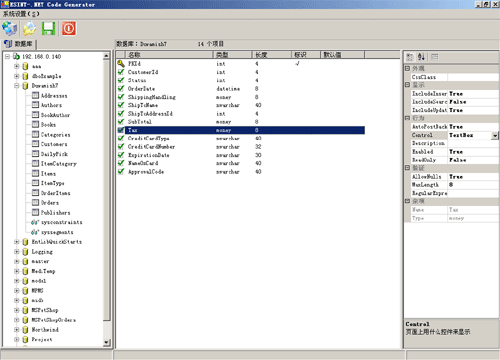Select the Orders table in the tree
Image resolution: width=500 pixels, height=360 pixels.
coord(50,203)
